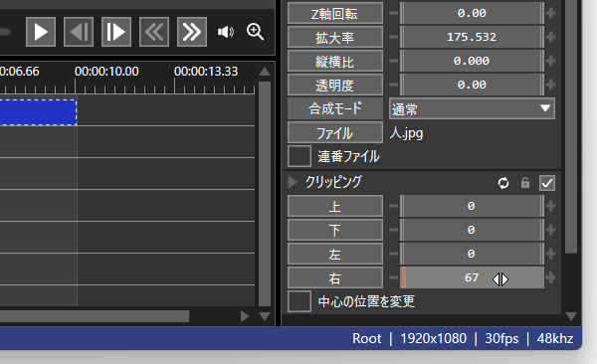Collapse the クリッピング section triangle

293,182
